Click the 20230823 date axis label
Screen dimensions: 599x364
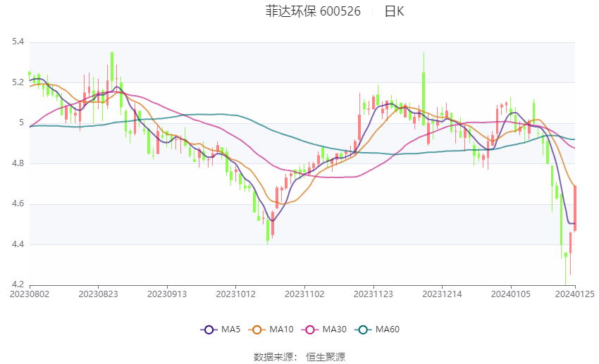pyautogui.click(x=98, y=294)
